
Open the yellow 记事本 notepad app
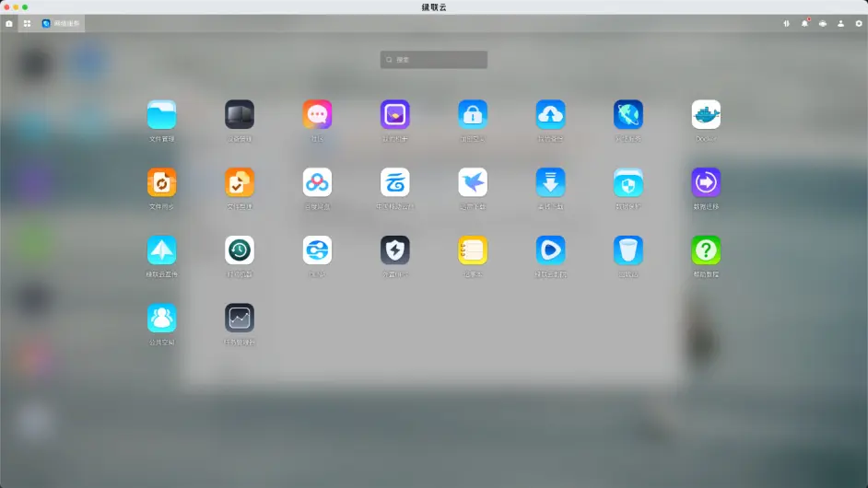point(473,250)
